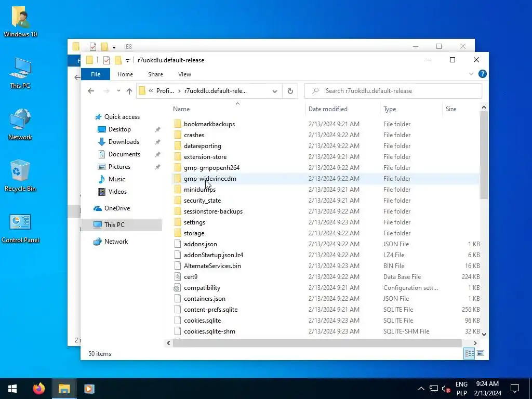Open the View ribbon tab
532x399 pixels.
(x=184, y=74)
